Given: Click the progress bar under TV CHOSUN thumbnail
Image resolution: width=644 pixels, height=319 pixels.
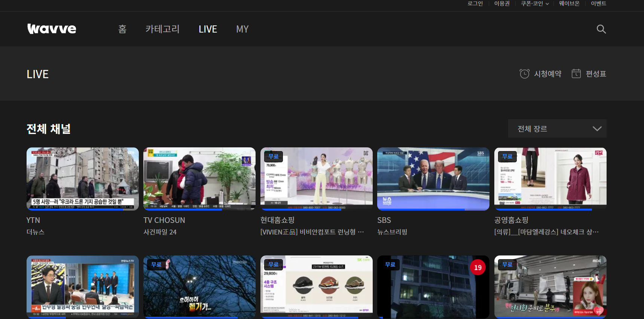Looking at the screenshot, I should tap(199, 209).
